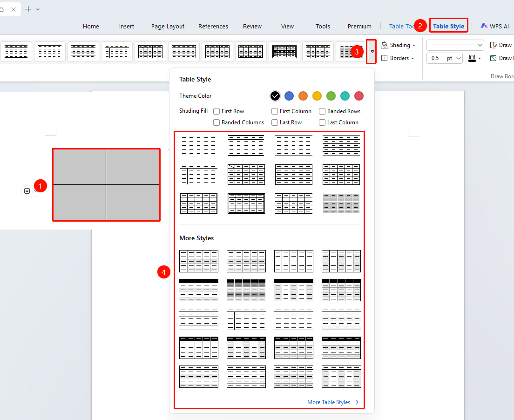Image resolution: width=514 pixels, height=420 pixels.
Task: Open the References tab
Action: click(213, 26)
